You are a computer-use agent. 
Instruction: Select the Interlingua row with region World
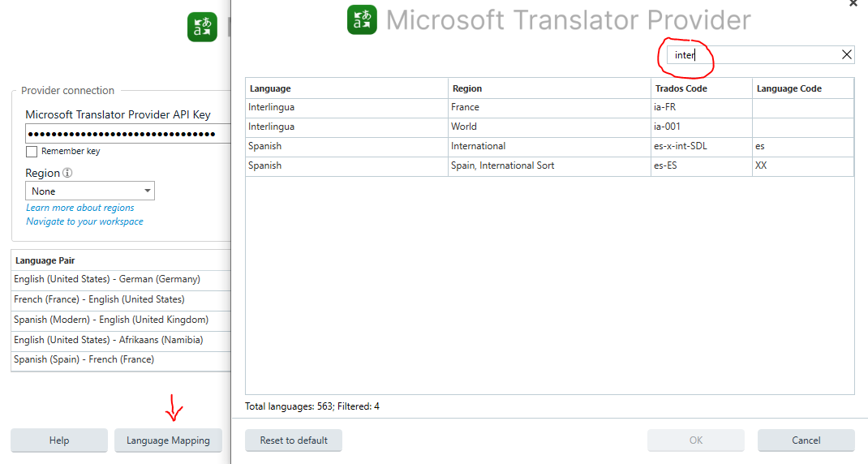click(x=550, y=127)
